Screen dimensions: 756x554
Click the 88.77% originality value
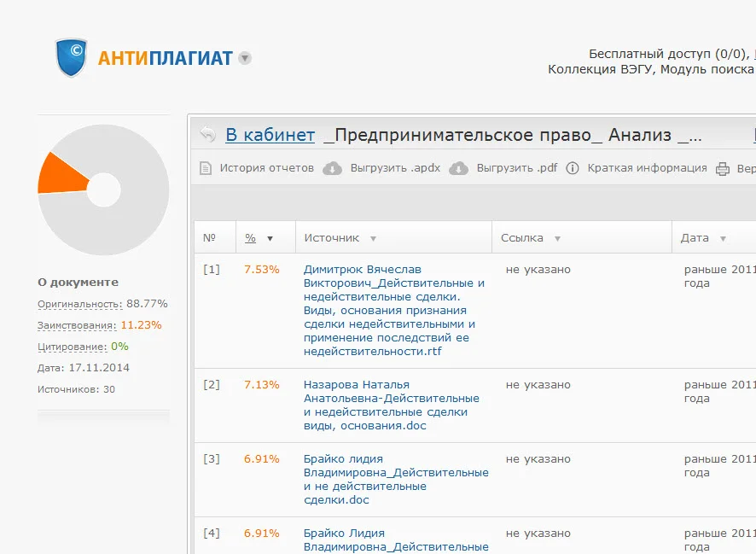(147, 304)
